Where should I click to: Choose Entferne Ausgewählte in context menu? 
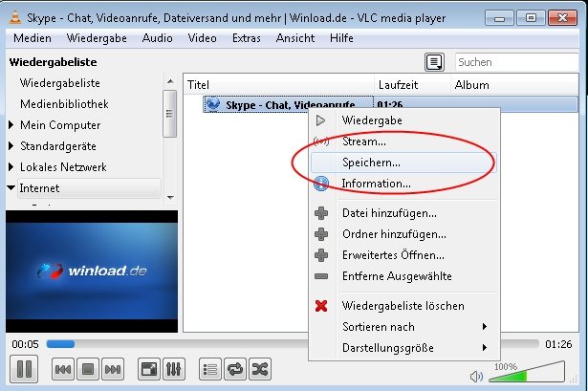coord(404,276)
